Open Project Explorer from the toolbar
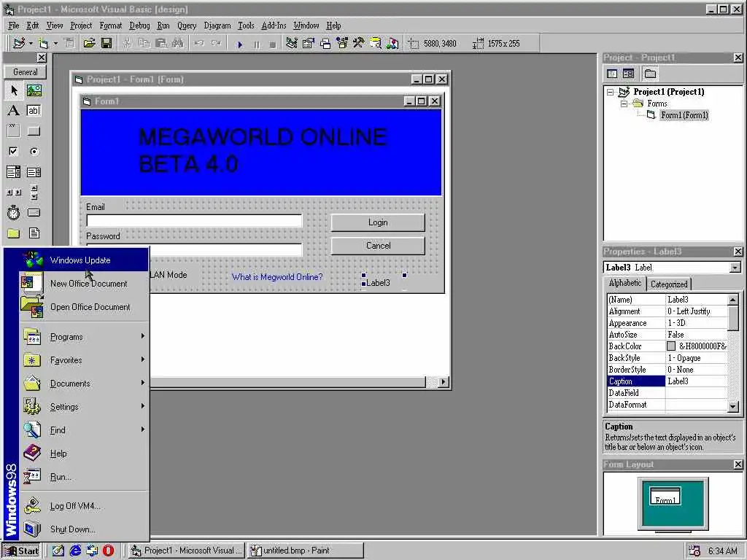 pos(292,43)
